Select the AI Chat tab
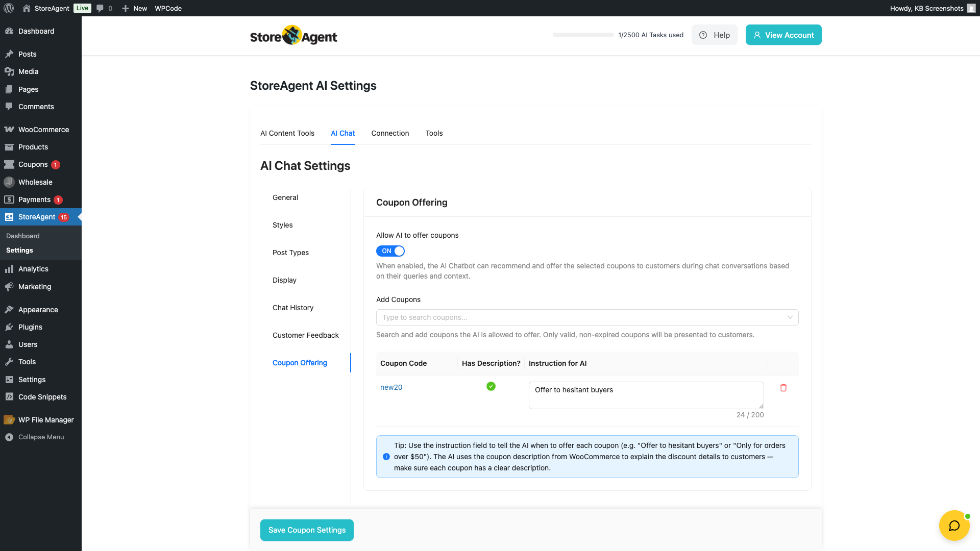Image resolution: width=980 pixels, height=551 pixels. coord(342,133)
